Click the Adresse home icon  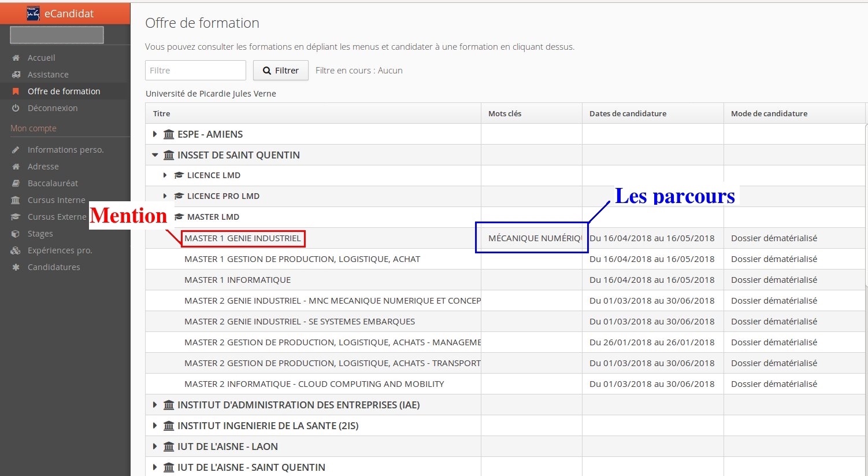coord(16,167)
